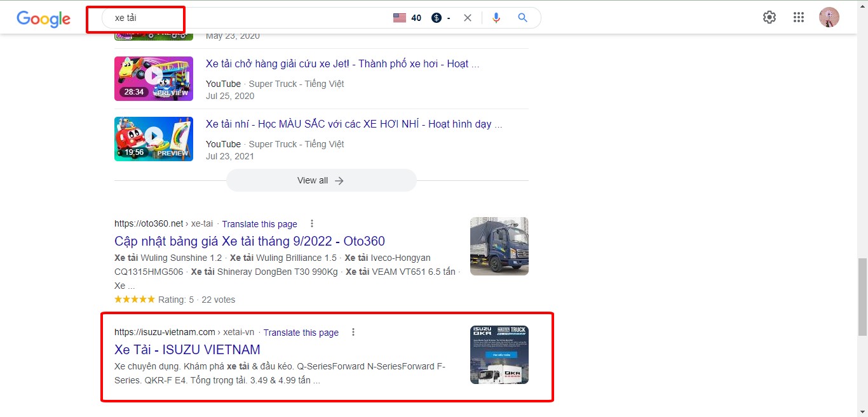
Task: Click the 'Rating: 5 · 22 votes' text
Action: (x=196, y=300)
